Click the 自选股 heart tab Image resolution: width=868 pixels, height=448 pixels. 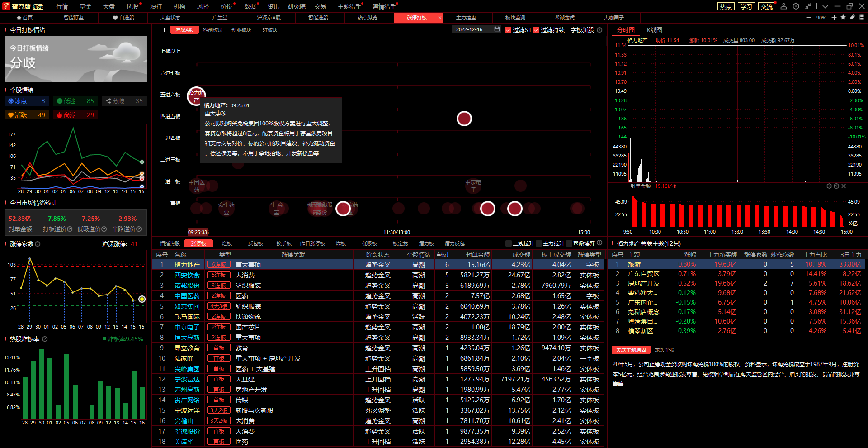(x=123, y=18)
